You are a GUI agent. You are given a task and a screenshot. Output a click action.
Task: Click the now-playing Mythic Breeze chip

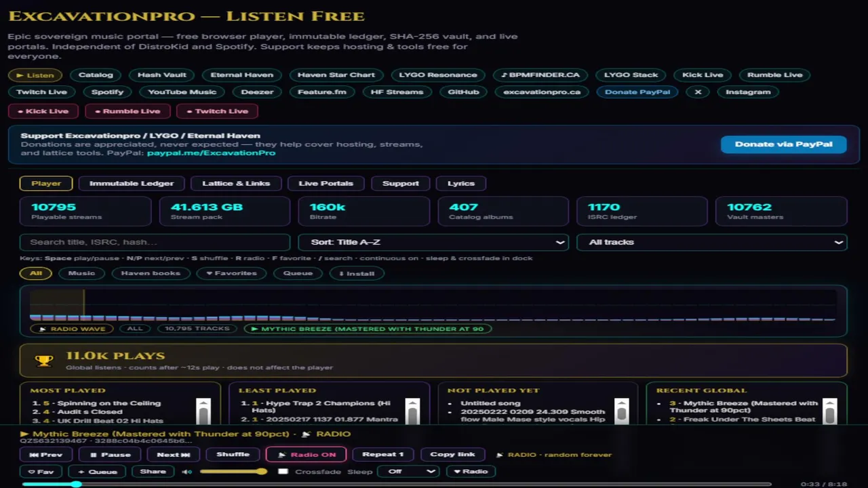[368, 329]
